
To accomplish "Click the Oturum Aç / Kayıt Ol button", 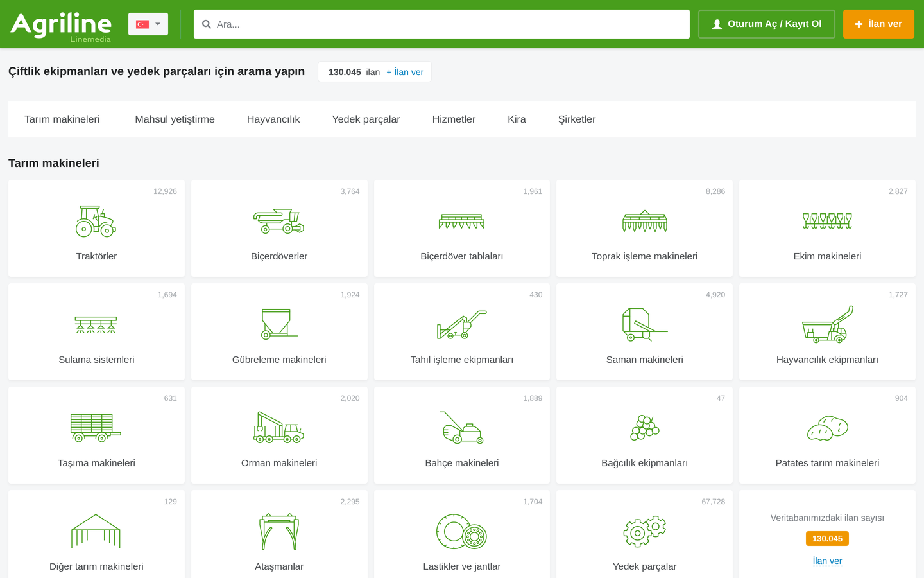I will pyautogui.click(x=767, y=24).
